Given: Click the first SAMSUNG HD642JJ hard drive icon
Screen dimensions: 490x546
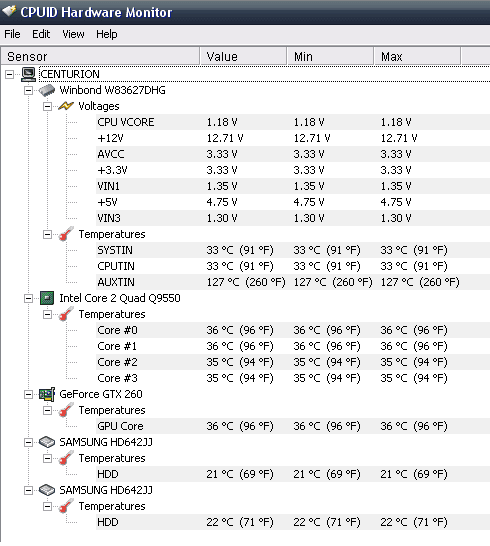Looking at the screenshot, I should [x=47, y=442].
